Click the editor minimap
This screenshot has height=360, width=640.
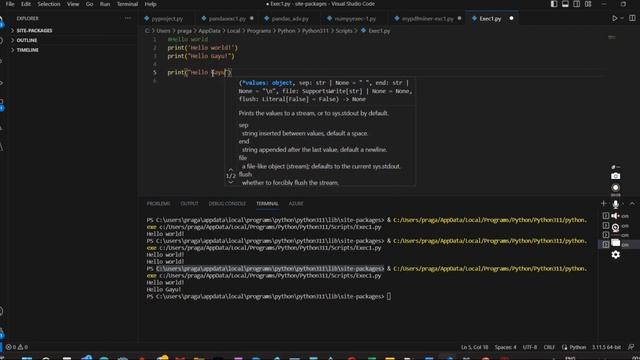(611, 38)
